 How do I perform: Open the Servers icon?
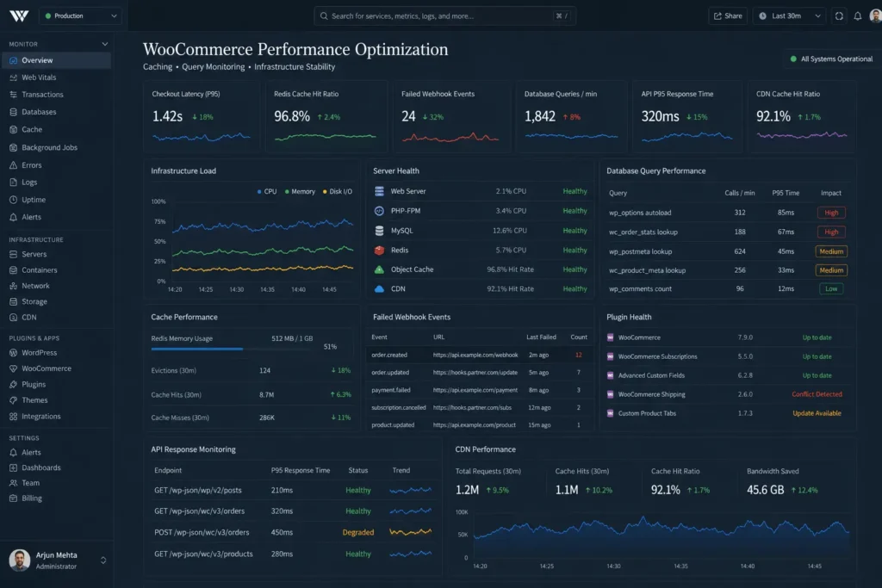tap(13, 254)
